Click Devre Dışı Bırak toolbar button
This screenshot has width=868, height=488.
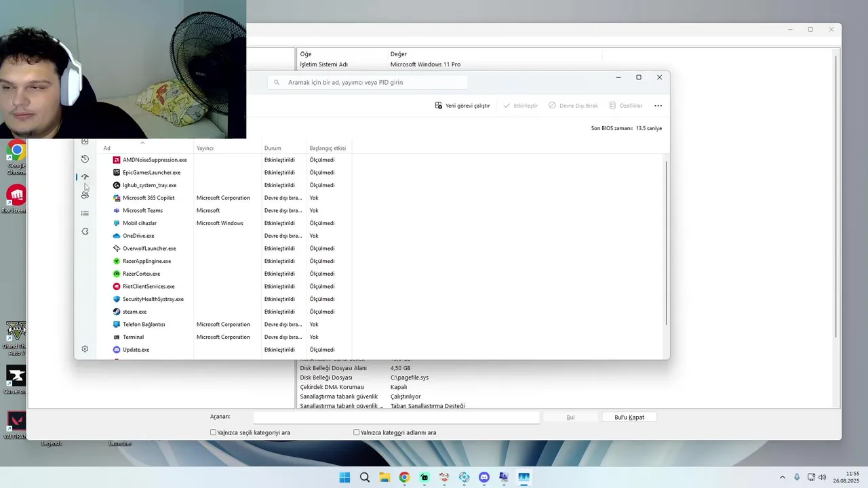click(x=573, y=106)
